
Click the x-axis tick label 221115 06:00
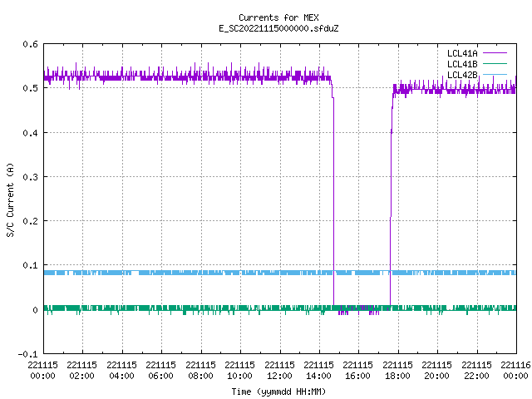click(x=160, y=371)
